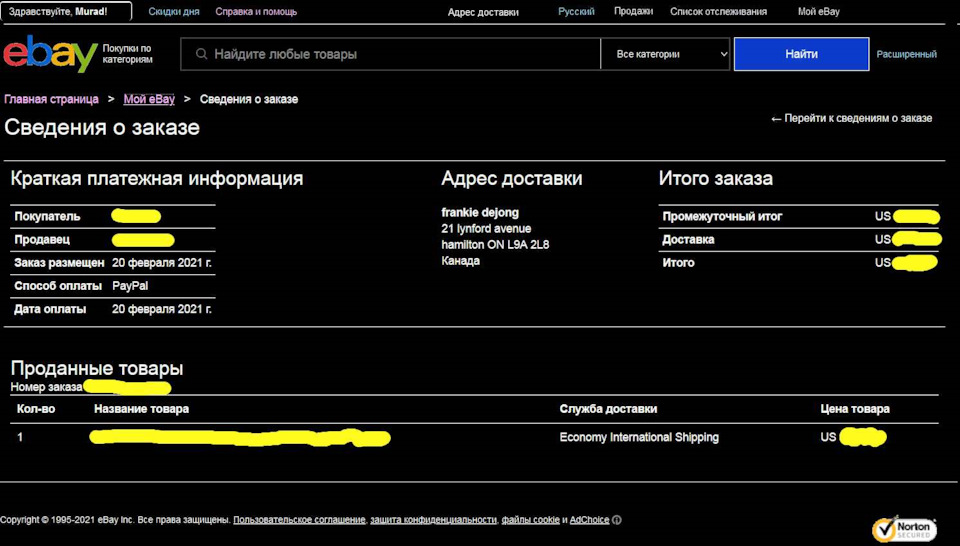Click 'Мой eBay' breadcrumb link
This screenshot has width=960, height=546.
pos(149,100)
